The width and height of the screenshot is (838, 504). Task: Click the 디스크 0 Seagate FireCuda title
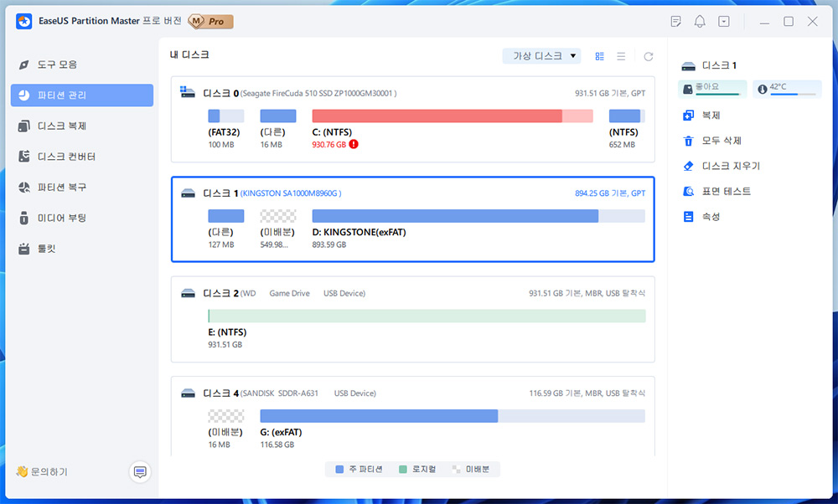(300, 93)
